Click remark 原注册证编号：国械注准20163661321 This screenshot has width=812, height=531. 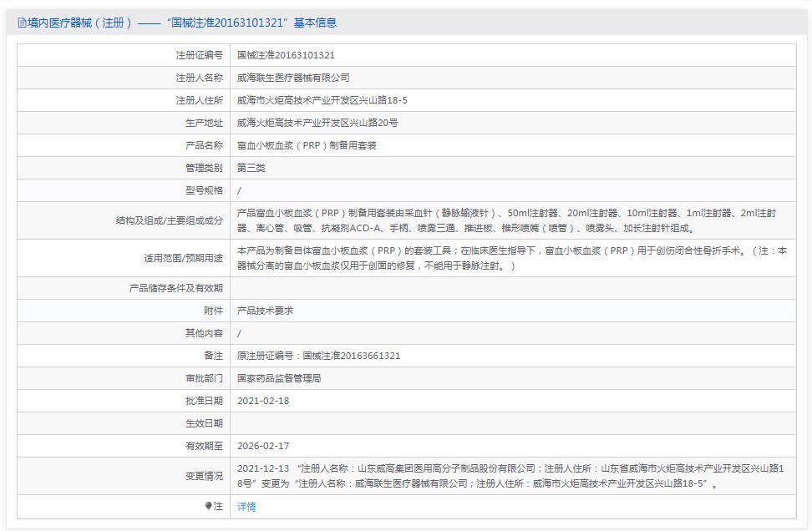318,356
